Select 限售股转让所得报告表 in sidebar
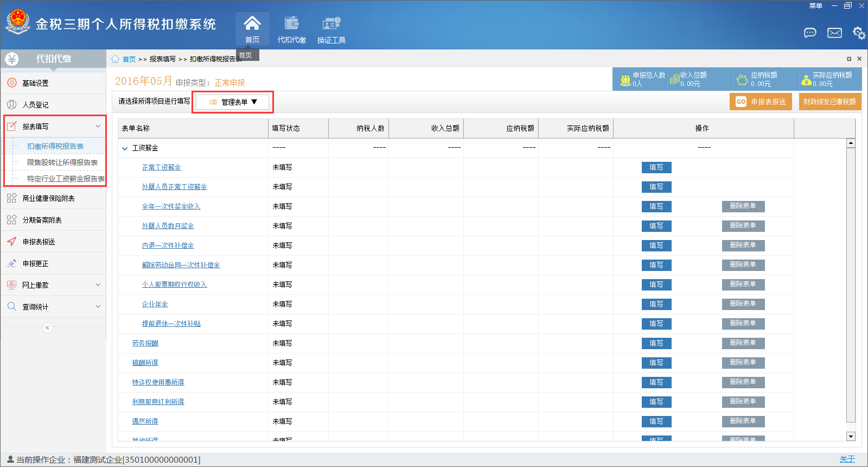This screenshot has height=467, width=868. 62,162
